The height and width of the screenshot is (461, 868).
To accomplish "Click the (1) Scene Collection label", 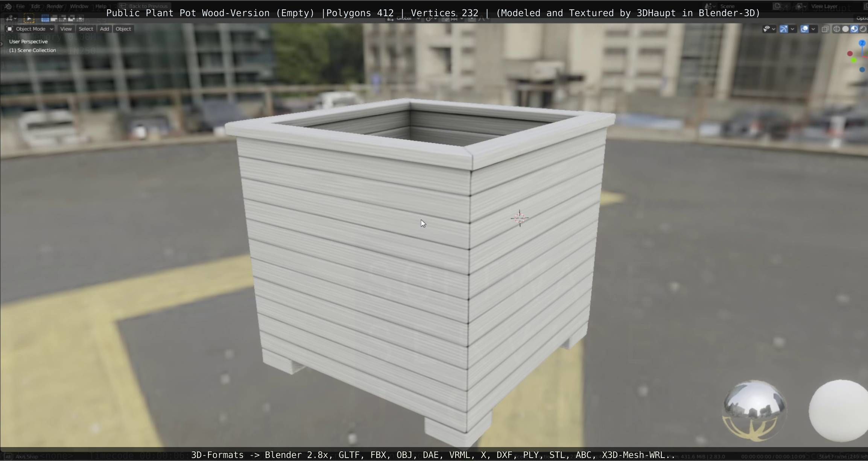I will [32, 50].
